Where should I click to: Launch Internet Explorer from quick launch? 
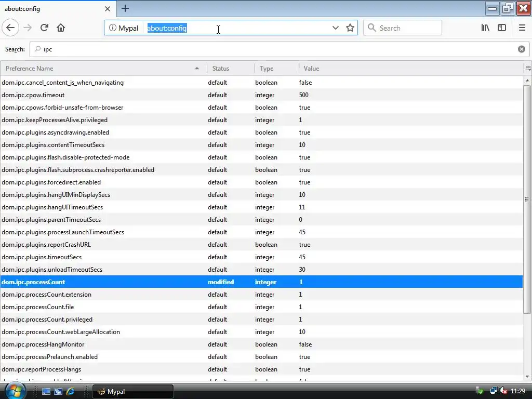(x=70, y=391)
